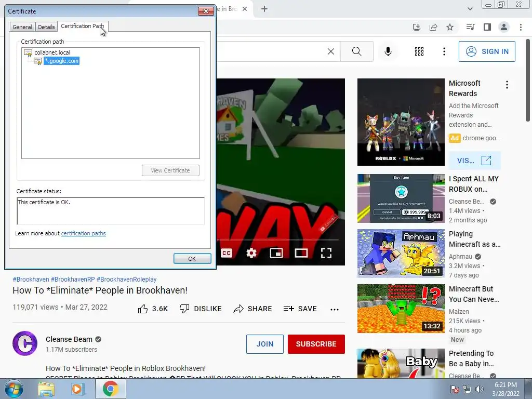
Task: Open Windows Explorer from the taskbar
Action: point(46,390)
